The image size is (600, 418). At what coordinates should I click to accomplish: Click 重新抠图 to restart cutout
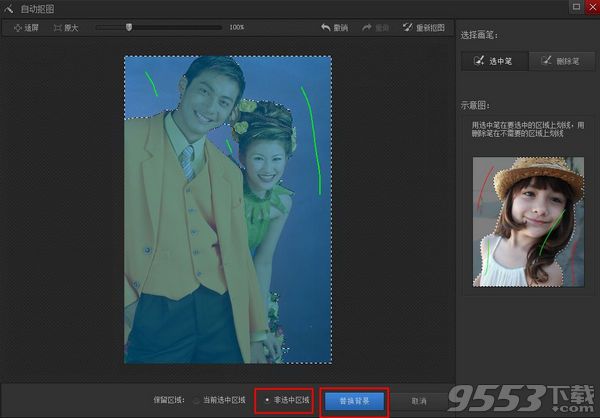coord(424,28)
